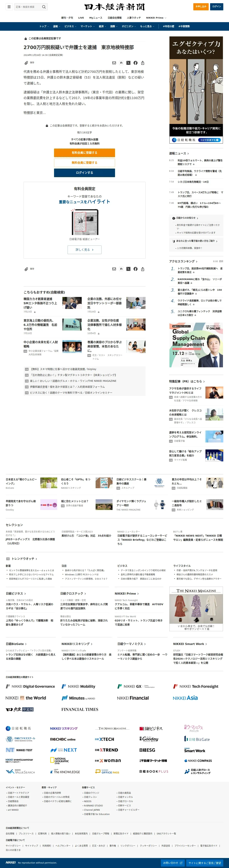Viewport: 229px width, 868px height.
Task: Click the 詳しく見る button
Action: [x=85, y=250]
